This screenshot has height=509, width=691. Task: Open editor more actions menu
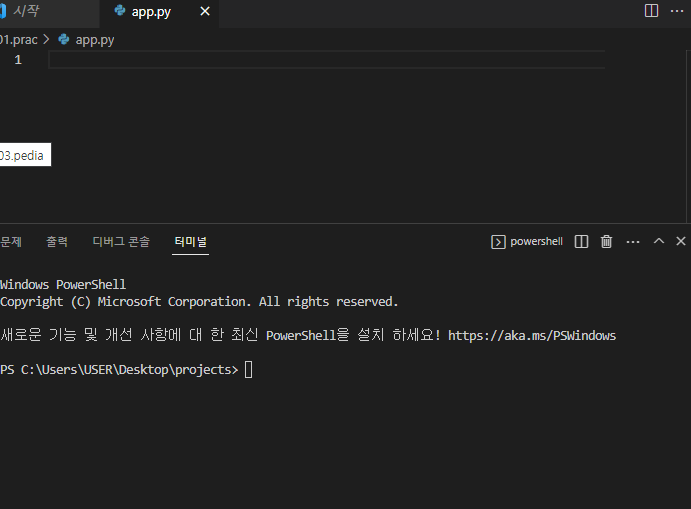click(676, 11)
